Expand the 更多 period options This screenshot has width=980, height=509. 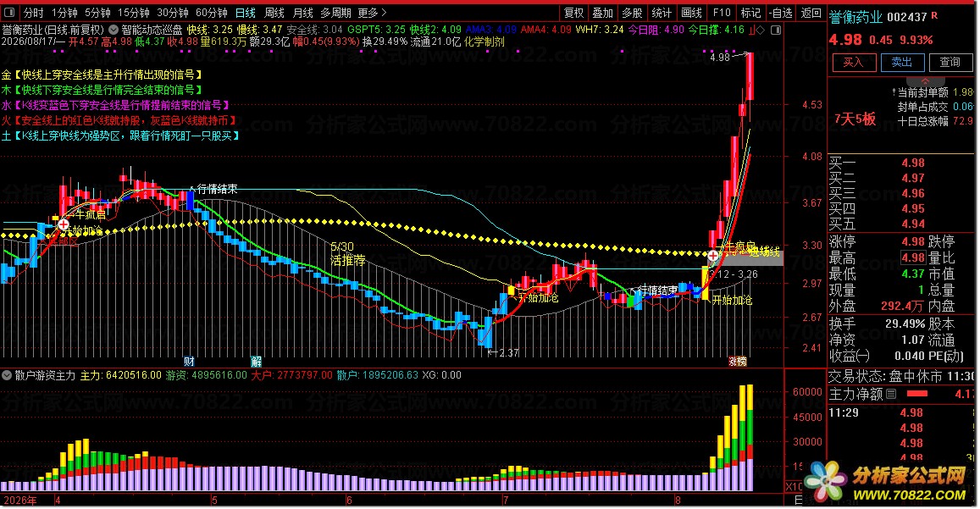372,13
